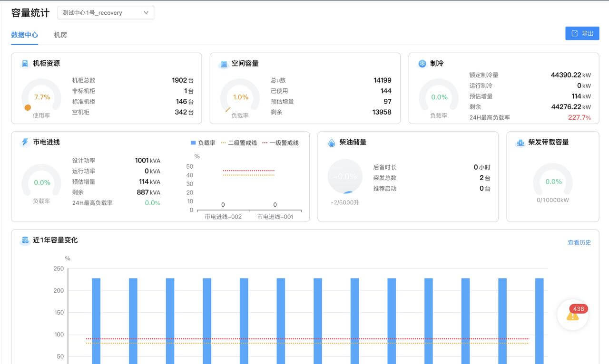Open the floating warning triangle alarm icon
The width and height of the screenshot is (609, 364).
coord(571,317)
